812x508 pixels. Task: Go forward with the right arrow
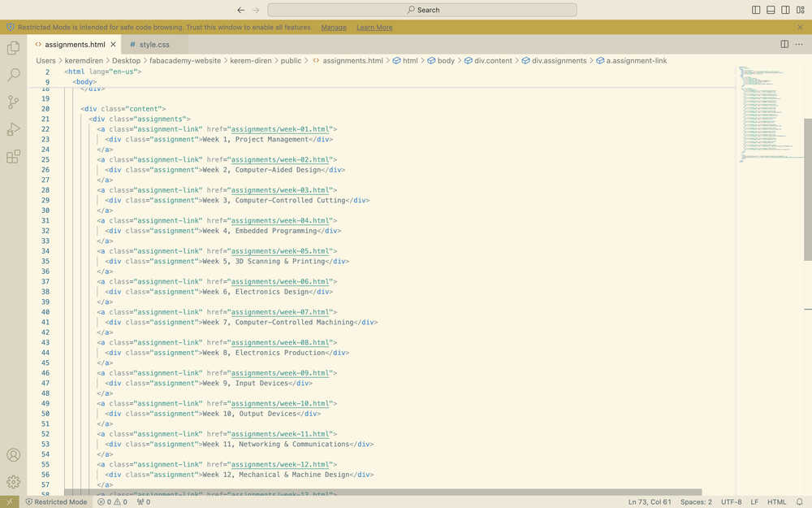click(x=256, y=10)
